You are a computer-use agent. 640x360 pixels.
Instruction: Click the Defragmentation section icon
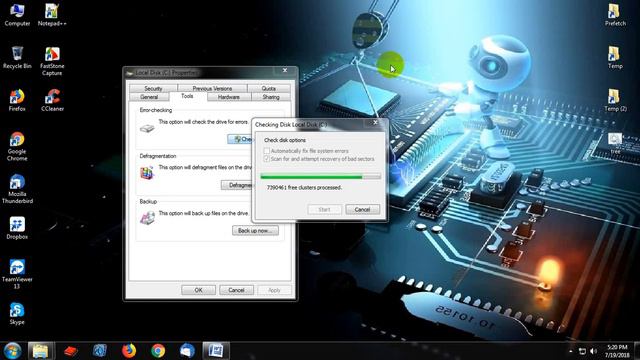click(147, 173)
